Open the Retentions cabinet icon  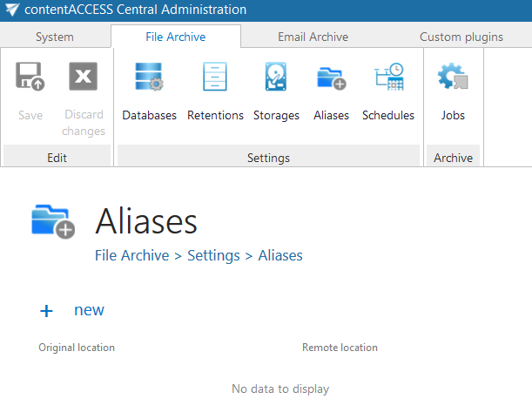215,77
